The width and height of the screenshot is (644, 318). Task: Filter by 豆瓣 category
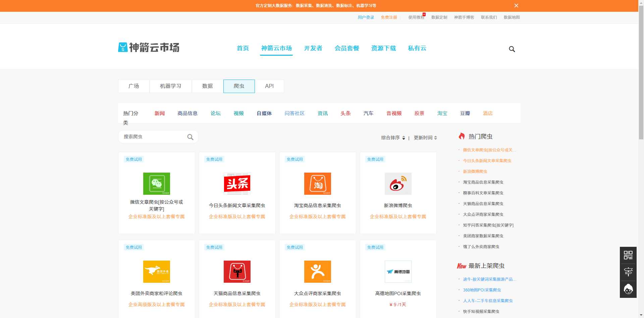465,113
